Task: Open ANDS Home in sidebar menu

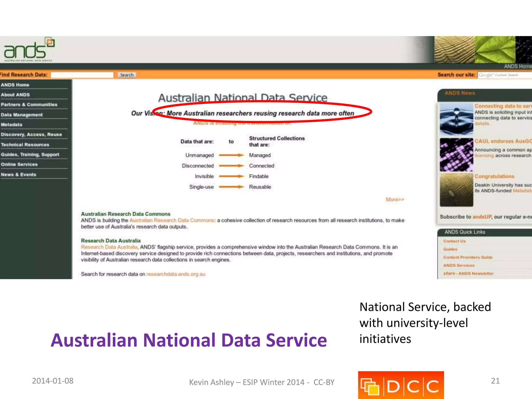Action: pos(15,85)
